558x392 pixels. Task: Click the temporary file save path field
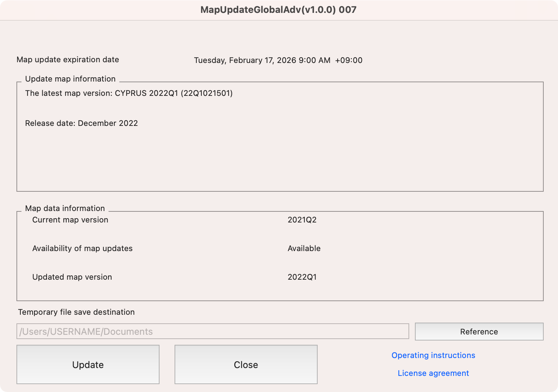click(x=212, y=332)
